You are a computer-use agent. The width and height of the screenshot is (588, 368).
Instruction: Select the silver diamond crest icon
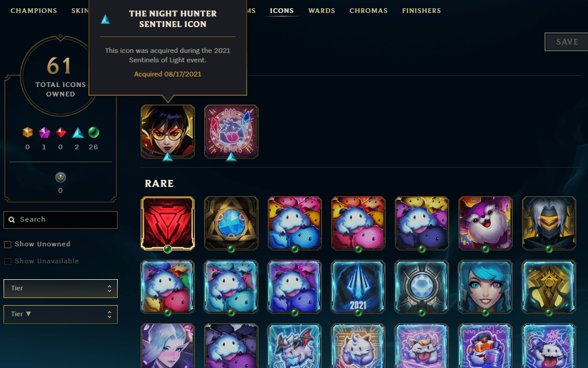click(x=421, y=287)
